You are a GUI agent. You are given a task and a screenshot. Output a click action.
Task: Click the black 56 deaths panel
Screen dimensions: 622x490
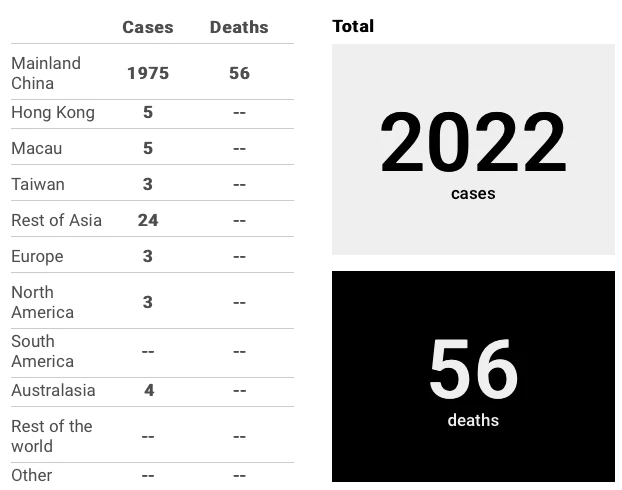point(473,376)
